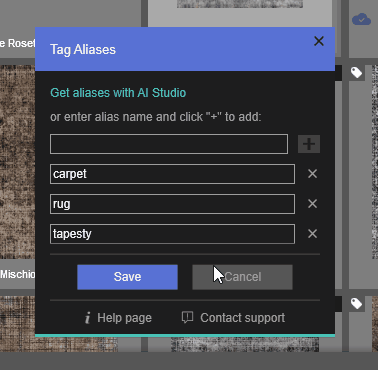
Task: Remove the carpet alias
Action: [x=312, y=173]
